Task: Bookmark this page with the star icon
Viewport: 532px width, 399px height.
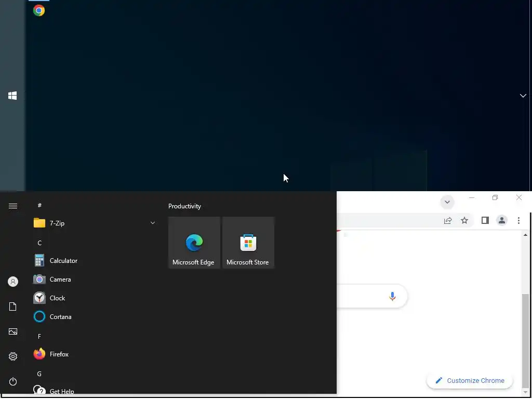Action: point(464,220)
